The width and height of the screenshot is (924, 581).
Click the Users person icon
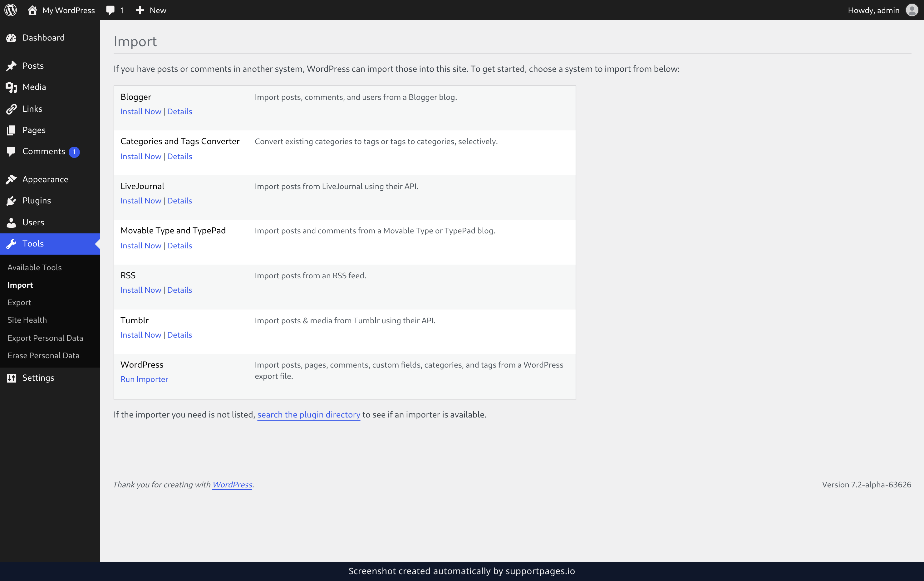pos(12,222)
